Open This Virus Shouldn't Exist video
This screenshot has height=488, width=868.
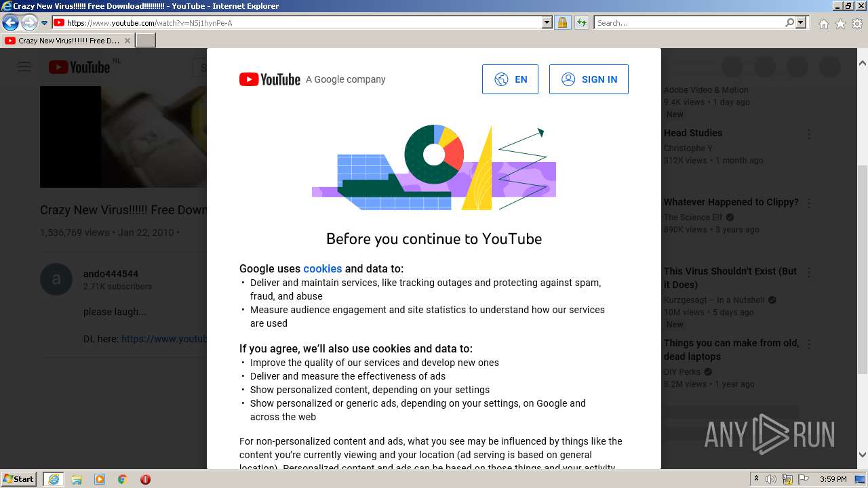tap(730, 278)
